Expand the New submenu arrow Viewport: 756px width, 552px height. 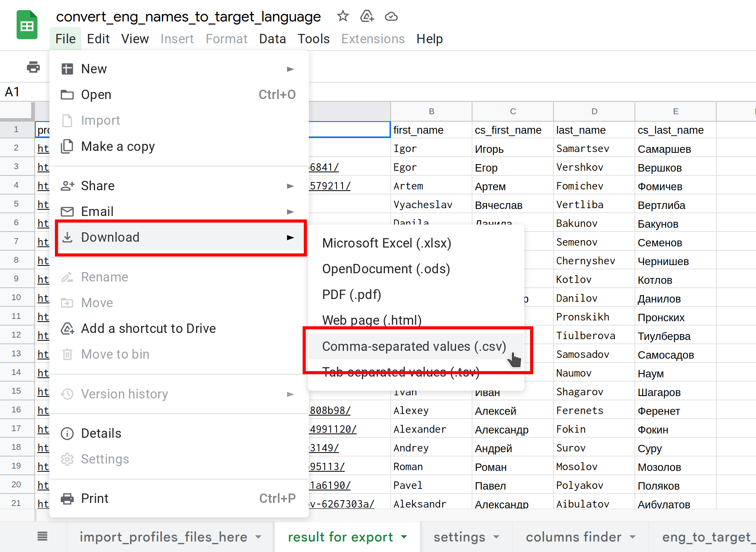[x=290, y=69]
